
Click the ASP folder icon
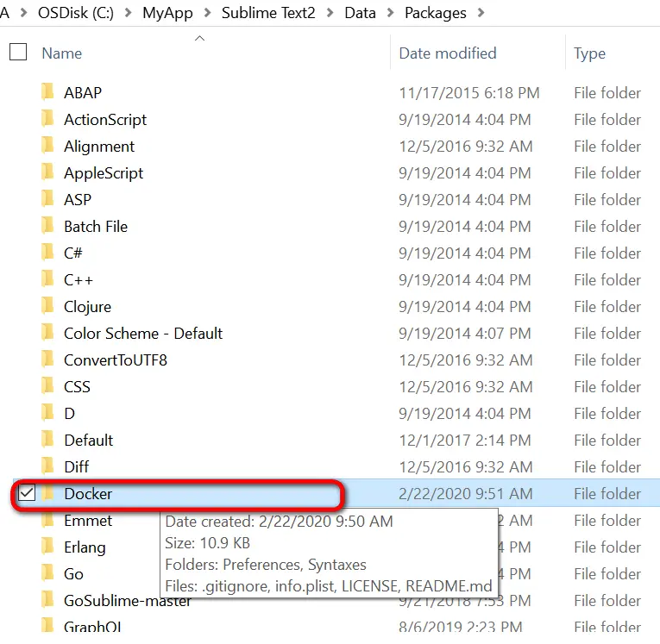click(x=47, y=198)
